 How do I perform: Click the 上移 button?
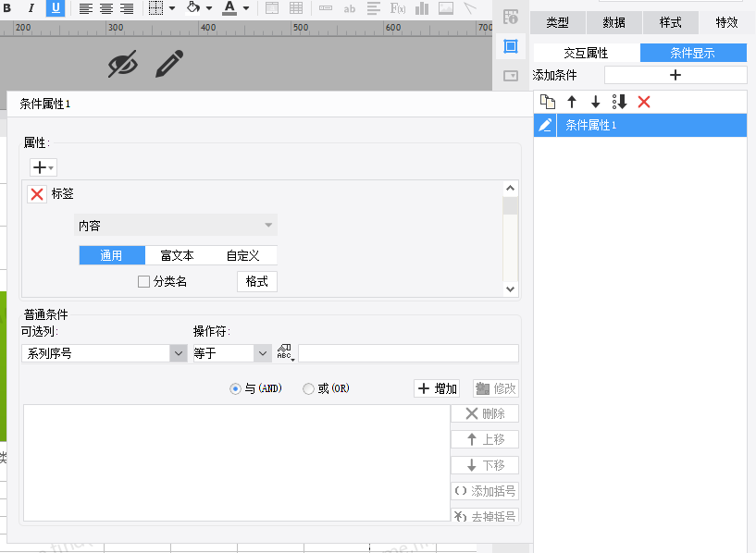pos(485,439)
